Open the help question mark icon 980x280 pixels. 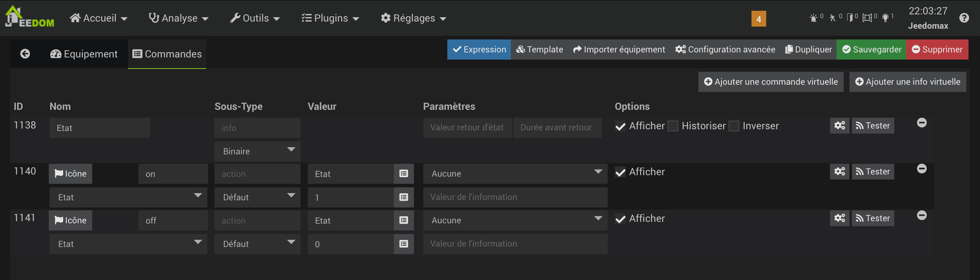click(963, 18)
